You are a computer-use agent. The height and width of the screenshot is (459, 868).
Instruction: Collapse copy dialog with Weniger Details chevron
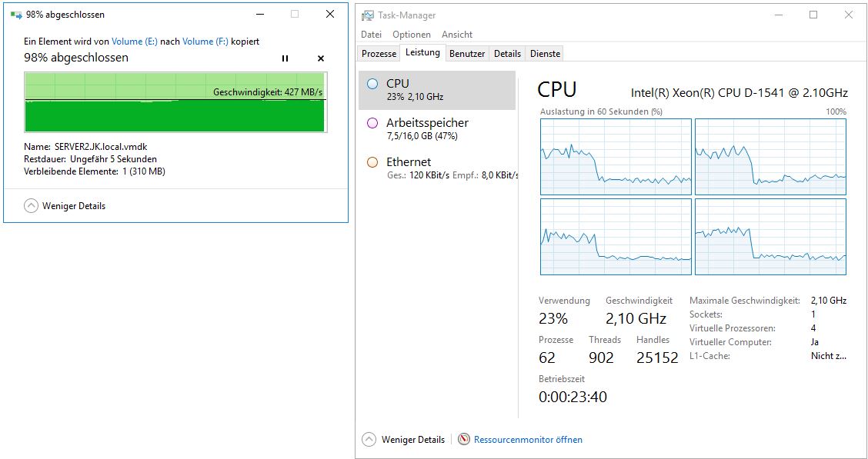pyautogui.click(x=31, y=206)
